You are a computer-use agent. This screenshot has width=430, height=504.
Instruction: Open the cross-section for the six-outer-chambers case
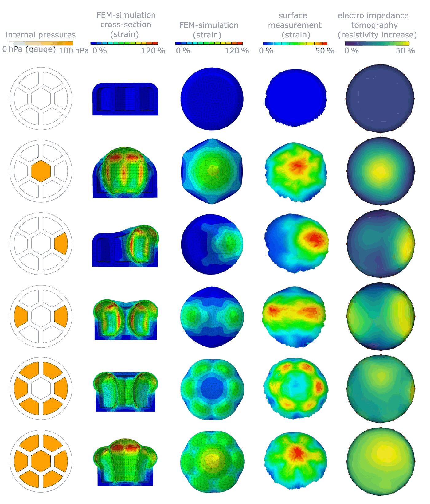[125, 392]
